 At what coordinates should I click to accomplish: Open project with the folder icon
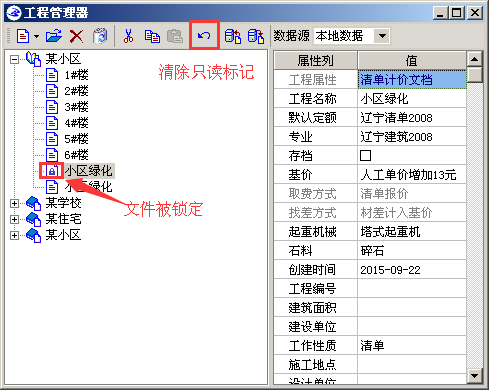[54, 36]
